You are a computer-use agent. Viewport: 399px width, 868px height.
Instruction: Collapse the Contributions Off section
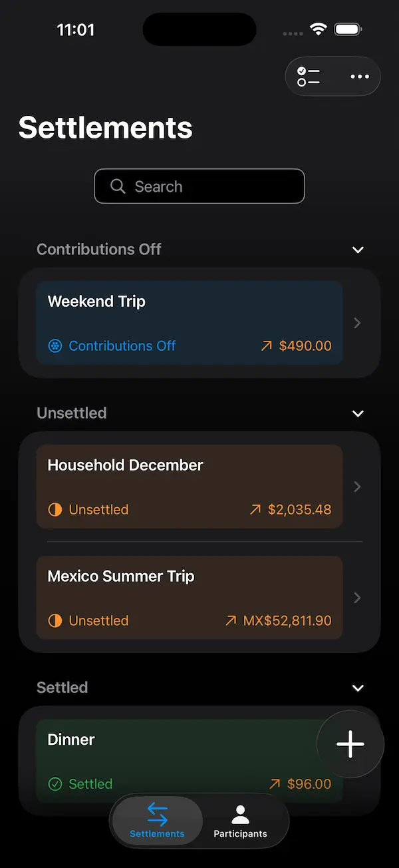358,250
